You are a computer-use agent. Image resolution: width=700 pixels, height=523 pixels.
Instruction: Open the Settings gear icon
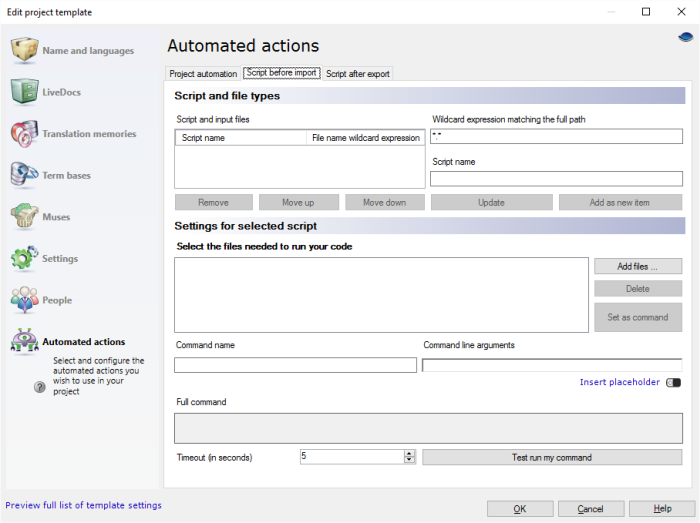(25, 258)
